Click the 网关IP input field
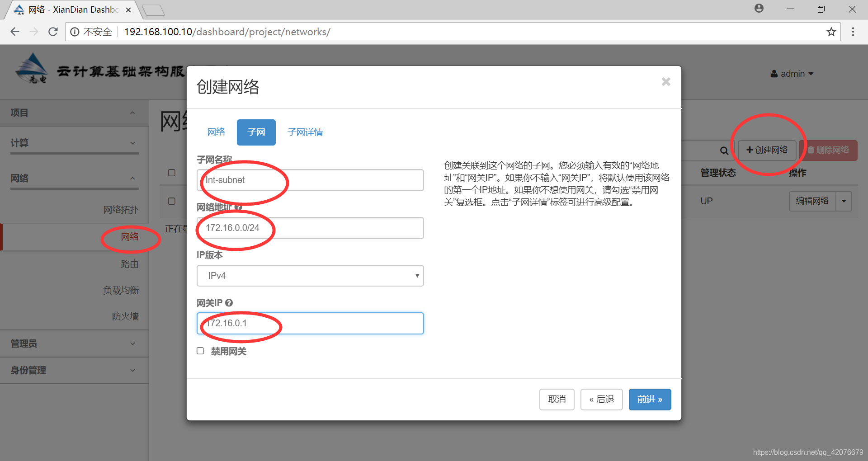The height and width of the screenshot is (461, 868). [310, 323]
